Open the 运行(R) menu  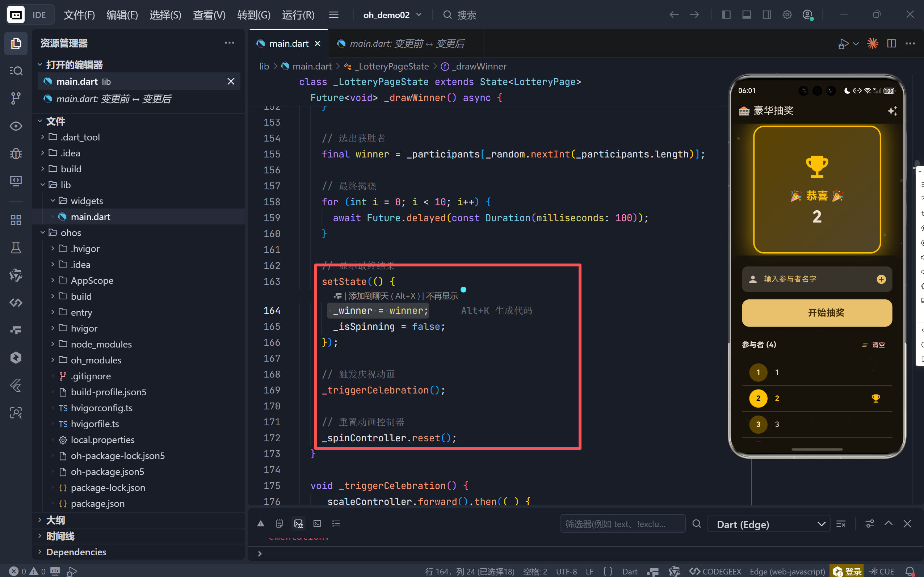click(x=298, y=15)
